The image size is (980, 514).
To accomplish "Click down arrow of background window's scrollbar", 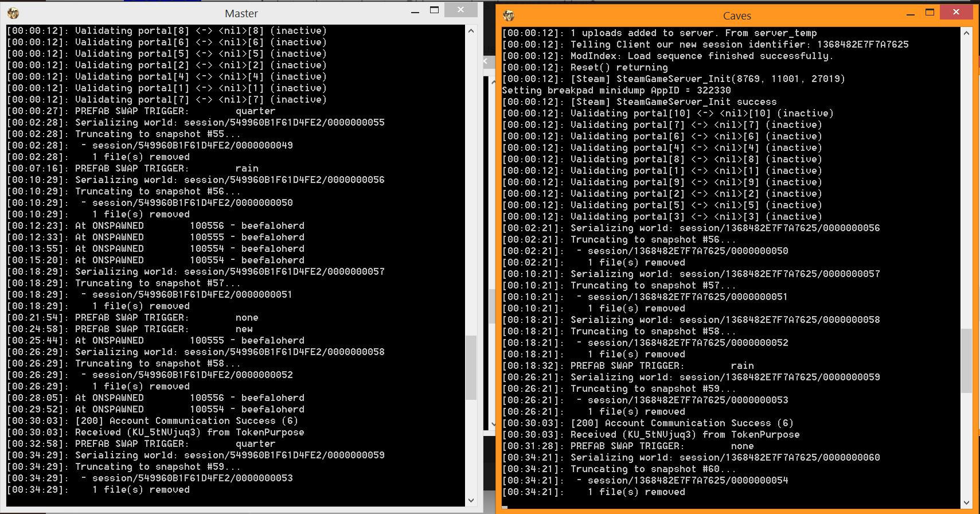I will [x=493, y=425].
